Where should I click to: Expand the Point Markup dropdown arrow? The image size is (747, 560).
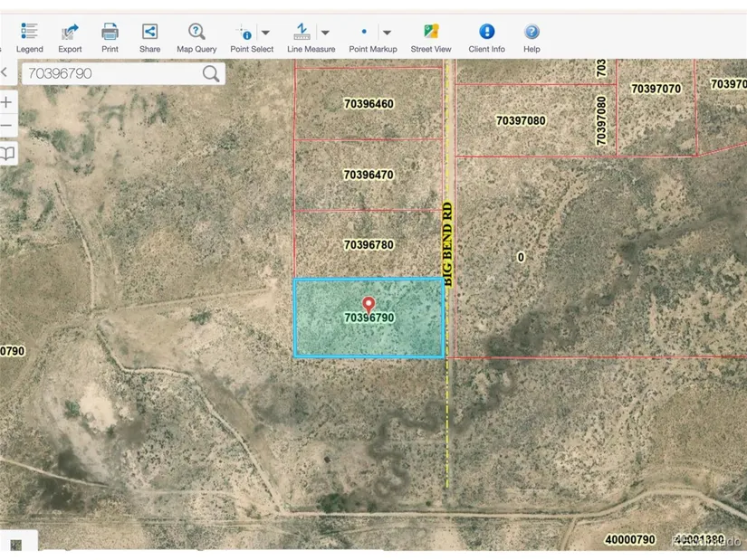coord(387,33)
